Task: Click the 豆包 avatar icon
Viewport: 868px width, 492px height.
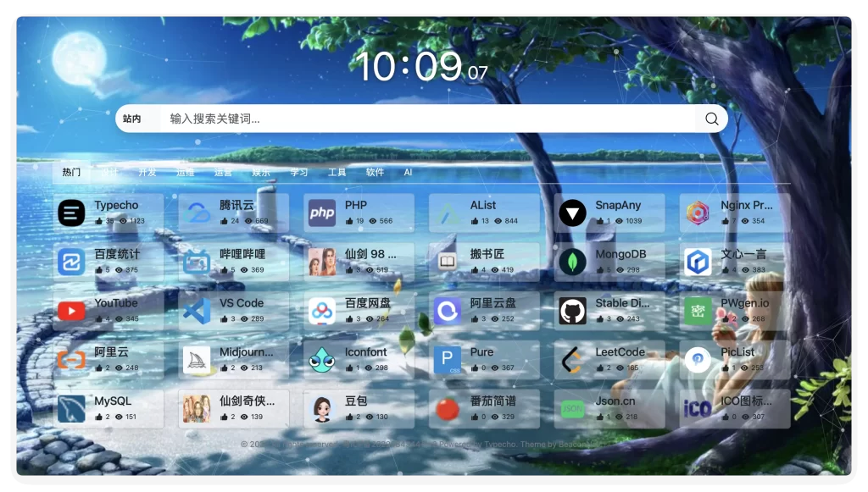Action: [x=321, y=409]
